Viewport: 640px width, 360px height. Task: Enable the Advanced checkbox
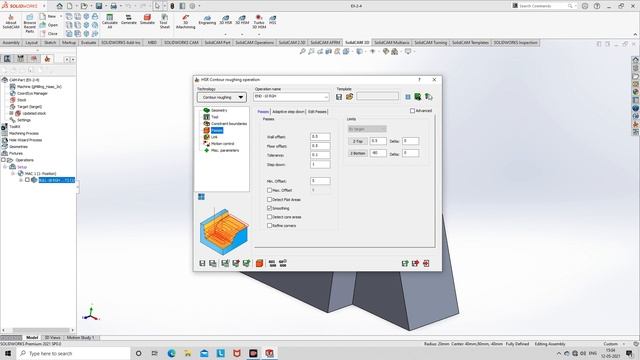coord(412,111)
